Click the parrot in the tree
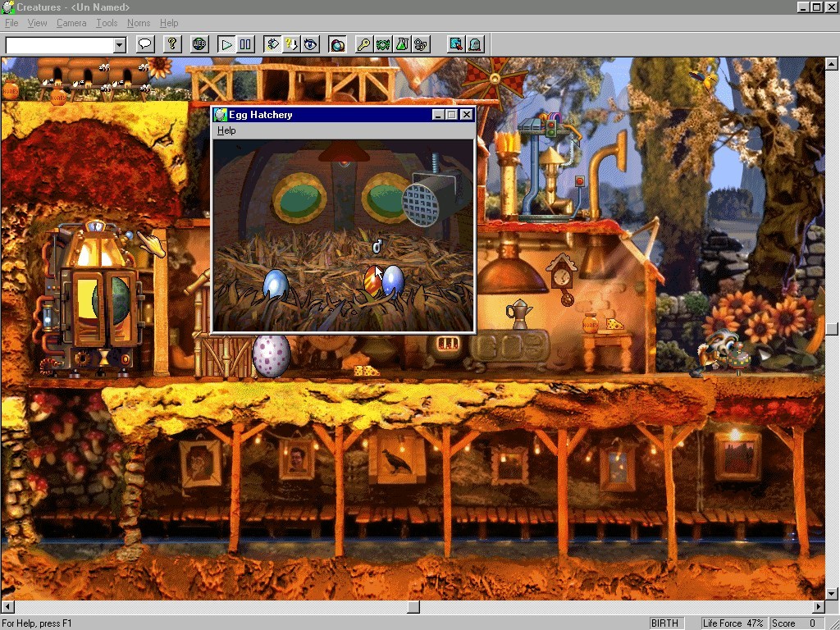This screenshot has width=840, height=630. click(x=706, y=79)
